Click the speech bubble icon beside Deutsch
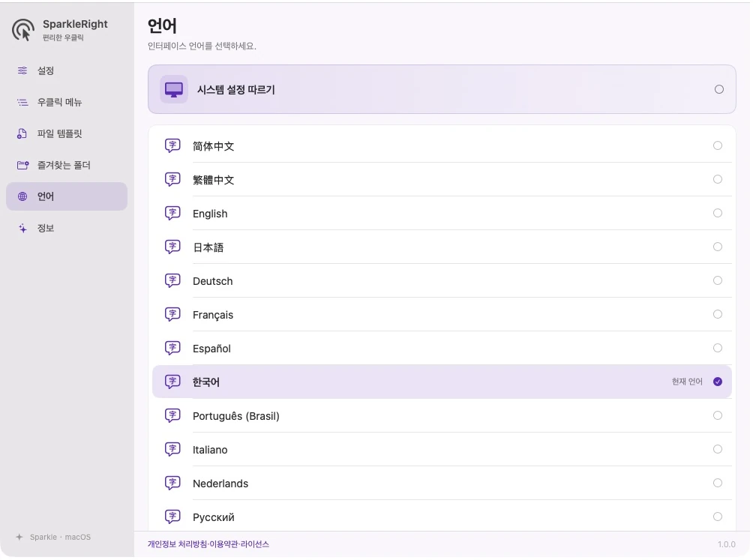The height and width of the screenshot is (560, 756). 172,280
